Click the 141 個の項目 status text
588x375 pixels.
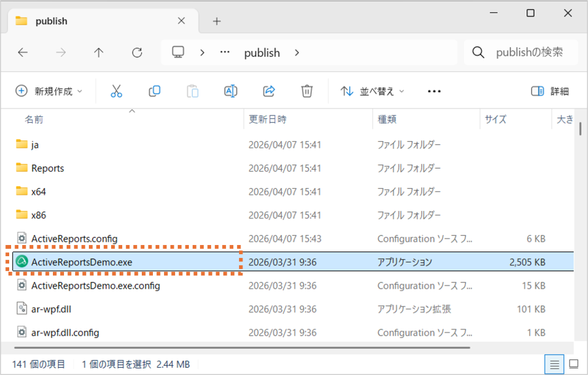coord(39,364)
